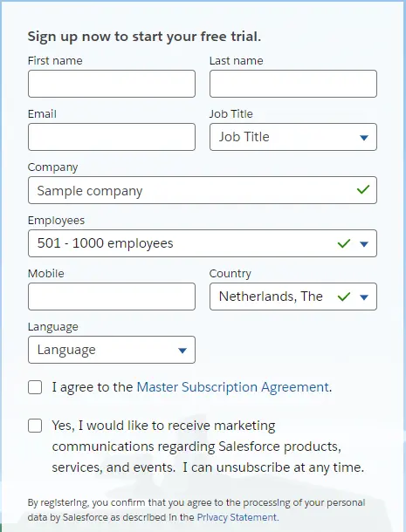Open the 501 - 1000 employees dropdown

[x=203, y=243]
